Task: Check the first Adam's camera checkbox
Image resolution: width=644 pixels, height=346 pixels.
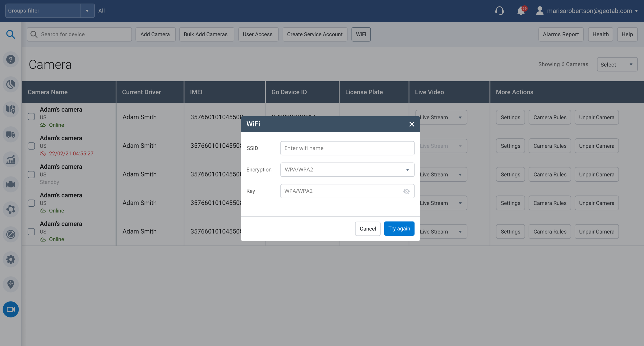Action: 31,117
